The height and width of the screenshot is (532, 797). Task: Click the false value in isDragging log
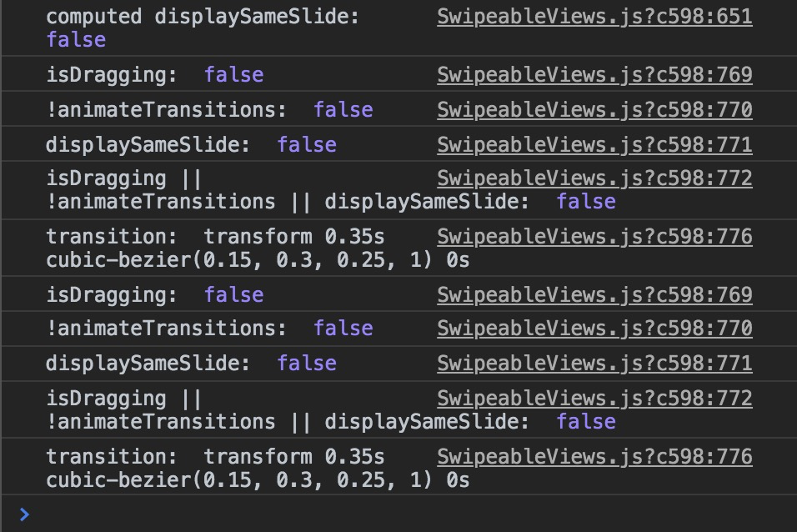click(233, 74)
